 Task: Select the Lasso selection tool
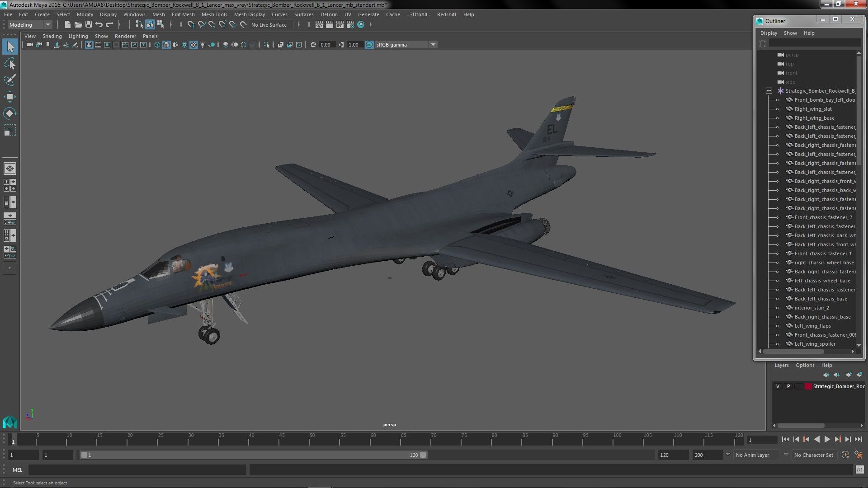coord(9,63)
